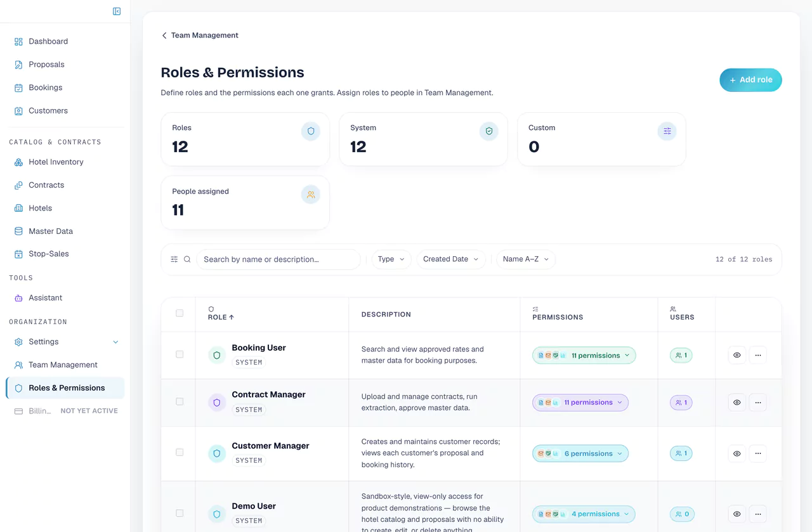The width and height of the screenshot is (812, 532).
Task: Click the Contracts icon in sidebar
Action: coord(18,185)
